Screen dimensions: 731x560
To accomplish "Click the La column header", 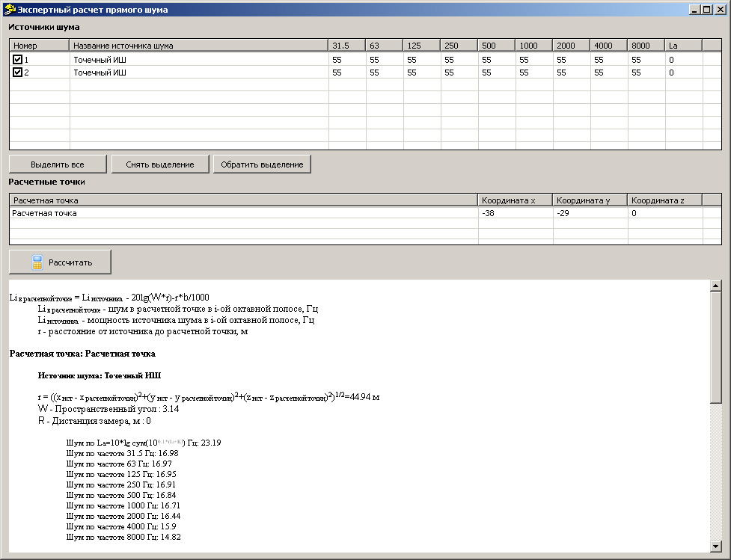I will pos(683,46).
